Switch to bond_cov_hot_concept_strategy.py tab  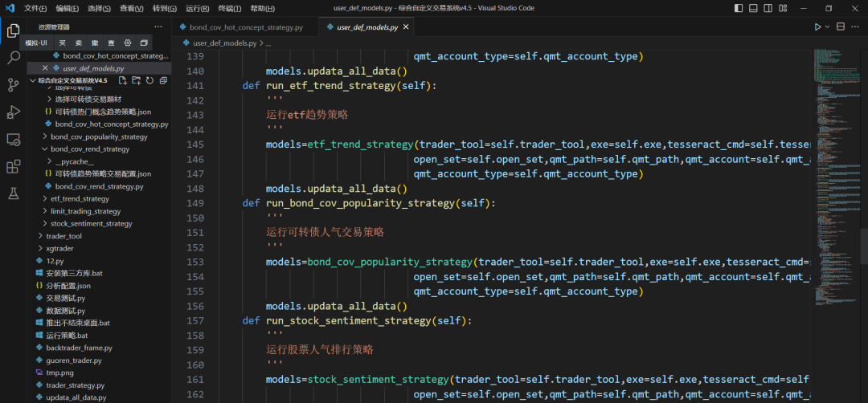click(x=246, y=27)
